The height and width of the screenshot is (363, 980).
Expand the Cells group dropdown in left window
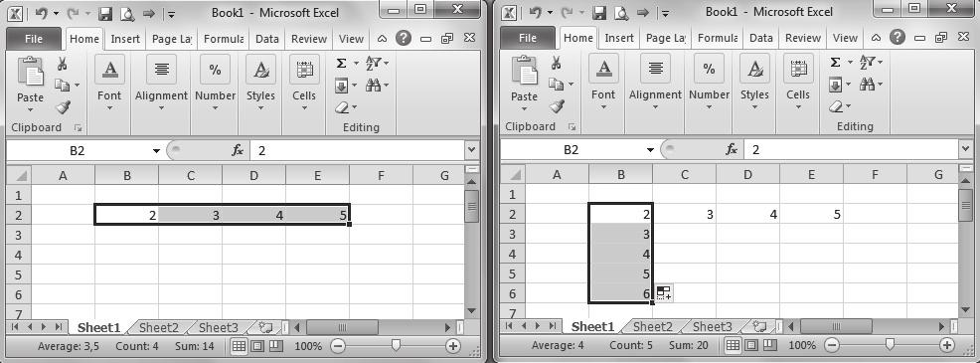304,108
